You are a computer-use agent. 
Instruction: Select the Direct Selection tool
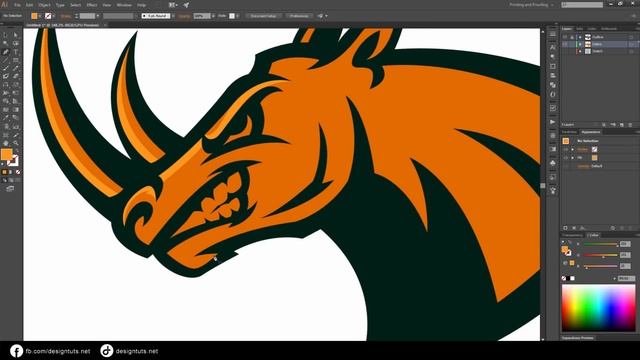tap(16, 35)
